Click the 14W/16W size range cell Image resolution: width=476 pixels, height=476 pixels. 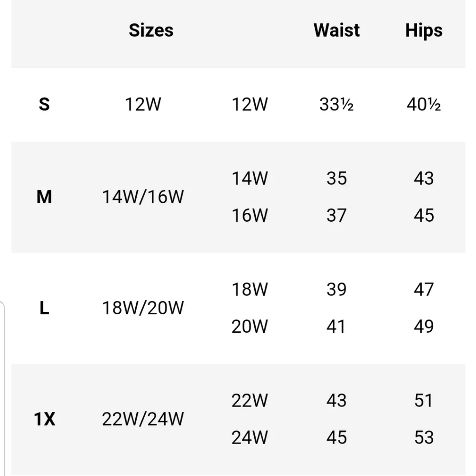click(143, 197)
